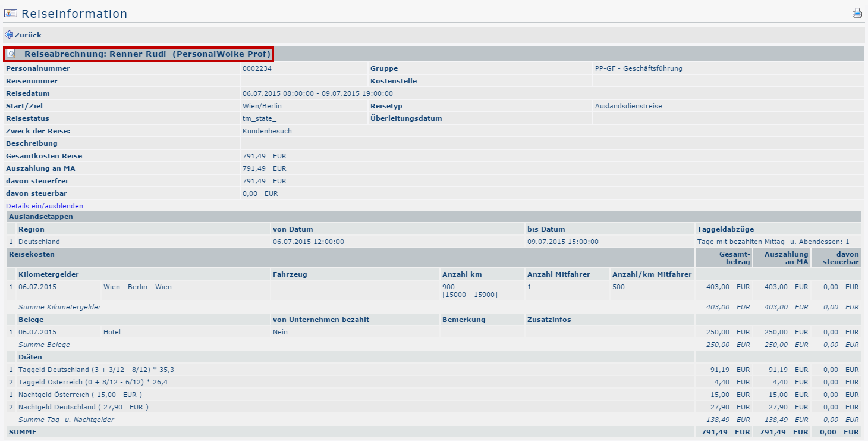The image size is (868, 441).
Task: Click the Auslandsetappen section header
Action: [x=41, y=217]
